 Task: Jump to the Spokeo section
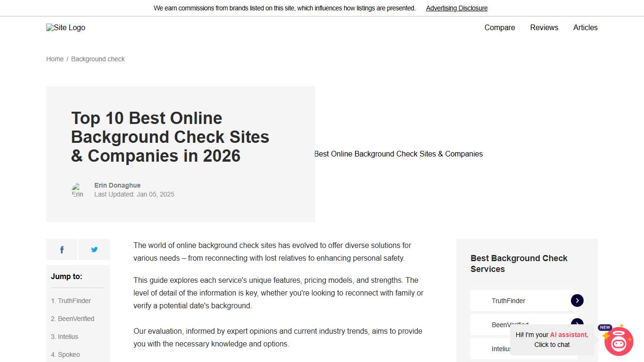click(65, 354)
